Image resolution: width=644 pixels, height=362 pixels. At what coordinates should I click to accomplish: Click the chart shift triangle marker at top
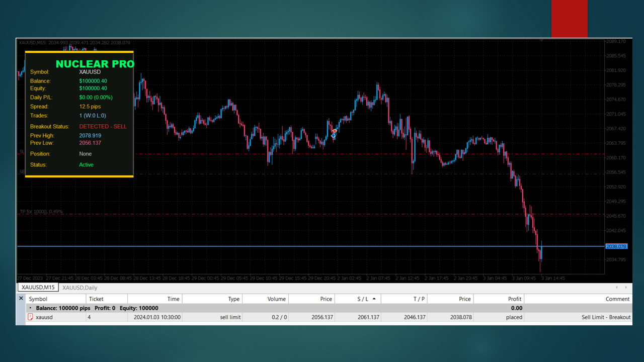click(541, 40)
